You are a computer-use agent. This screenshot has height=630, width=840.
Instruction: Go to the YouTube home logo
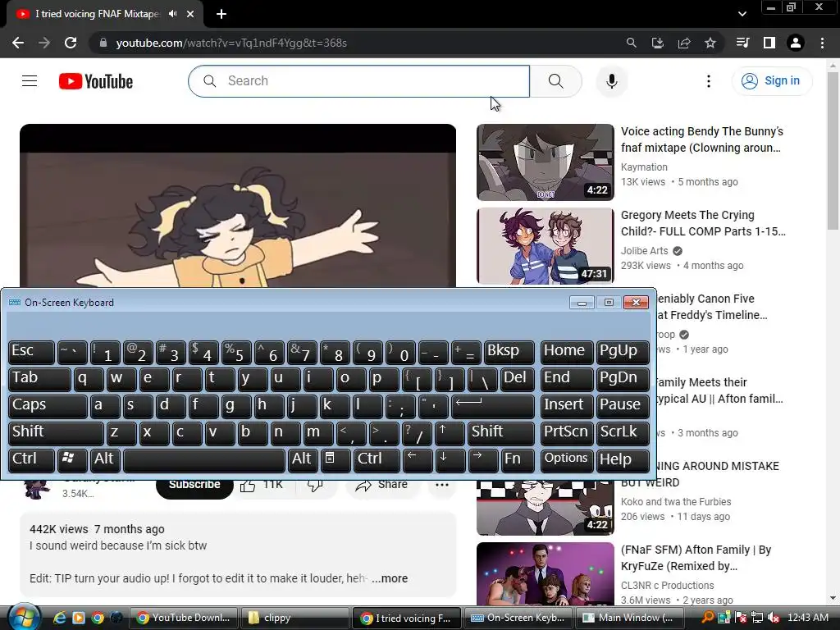point(96,81)
